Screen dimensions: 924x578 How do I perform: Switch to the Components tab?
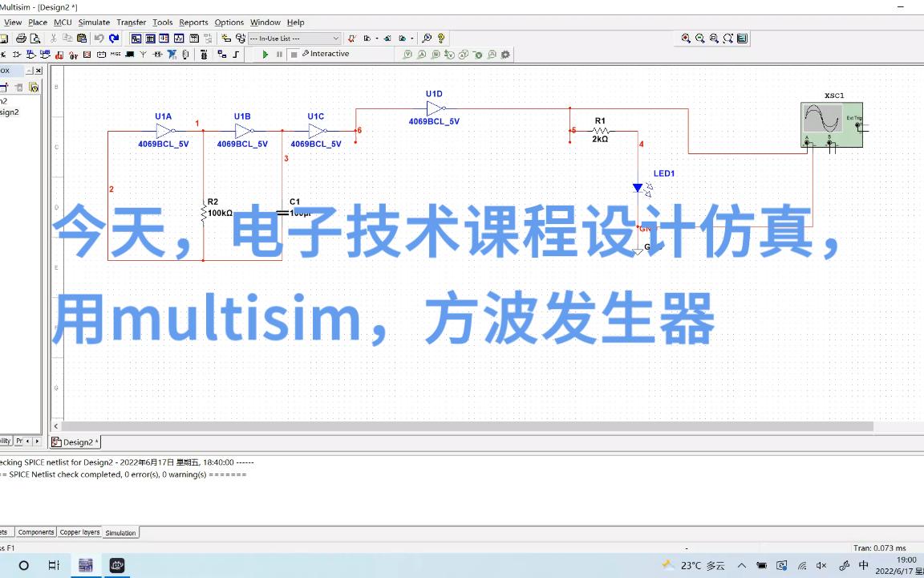[x=36, y=532]
